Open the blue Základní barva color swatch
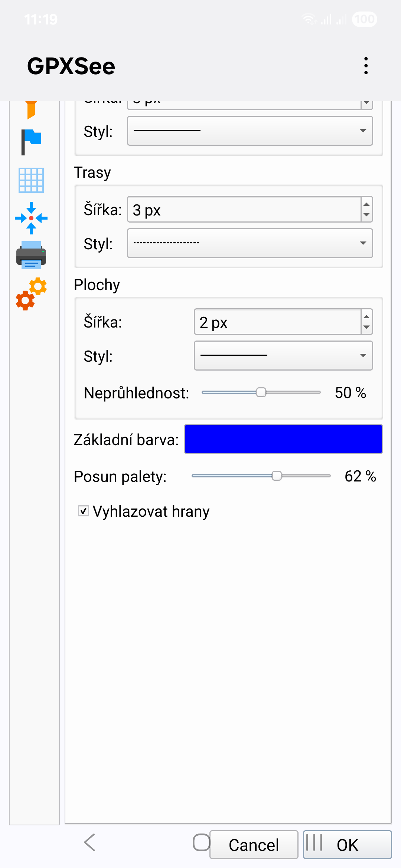Viewport: 401px width, 868px height. tap(283, 439)
